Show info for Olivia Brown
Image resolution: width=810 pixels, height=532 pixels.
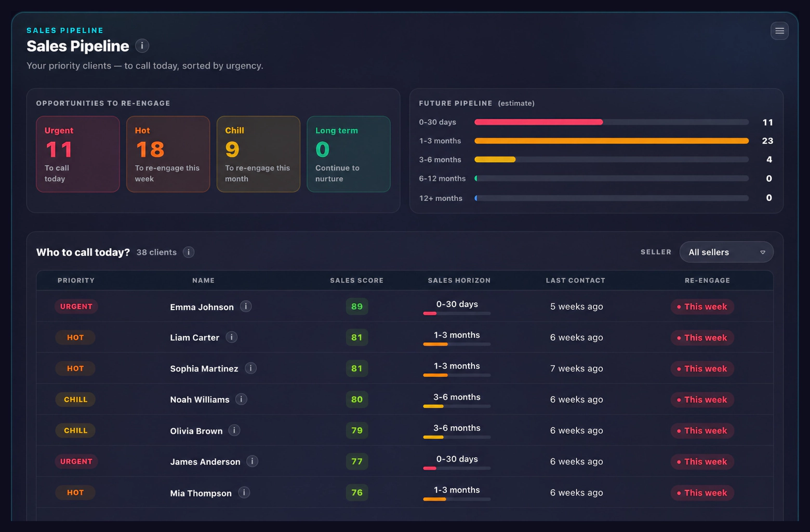point(234,430)
